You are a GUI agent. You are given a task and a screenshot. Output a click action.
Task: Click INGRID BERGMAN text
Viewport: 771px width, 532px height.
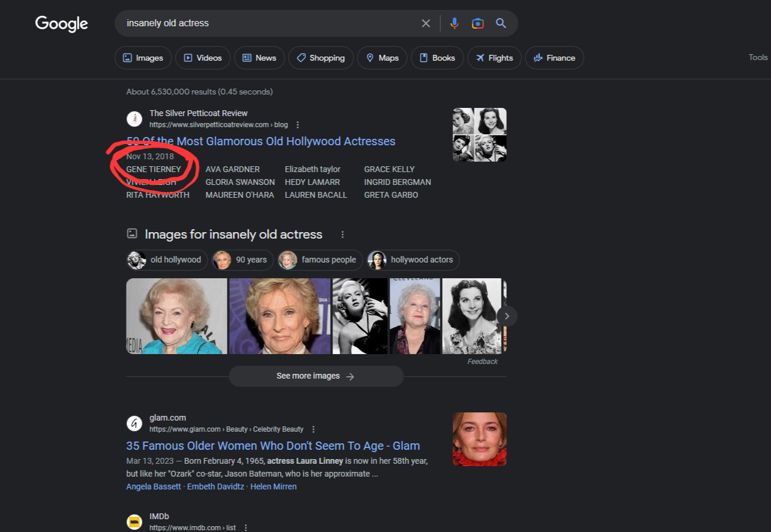pyautogui.click(x=398, y=182)
